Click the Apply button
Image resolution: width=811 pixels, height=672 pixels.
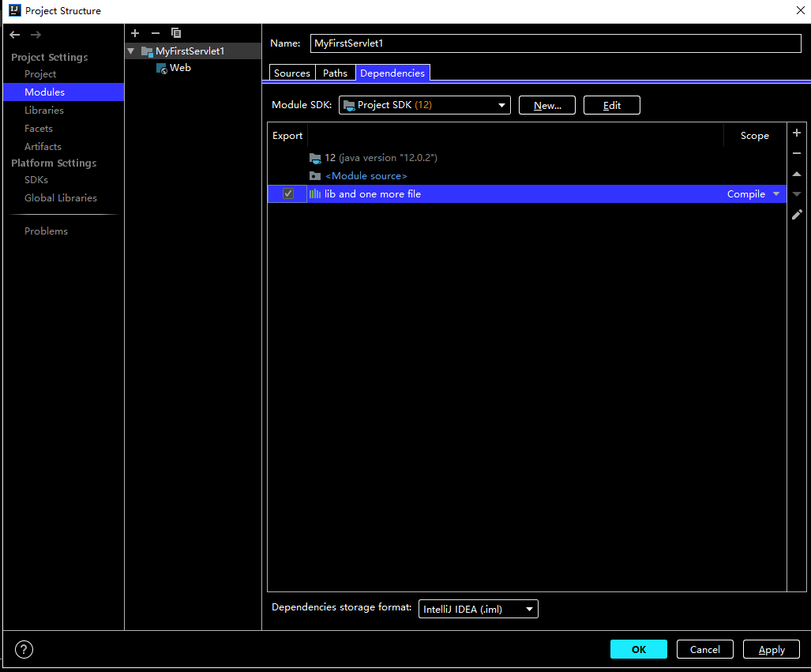coord(772,649)
